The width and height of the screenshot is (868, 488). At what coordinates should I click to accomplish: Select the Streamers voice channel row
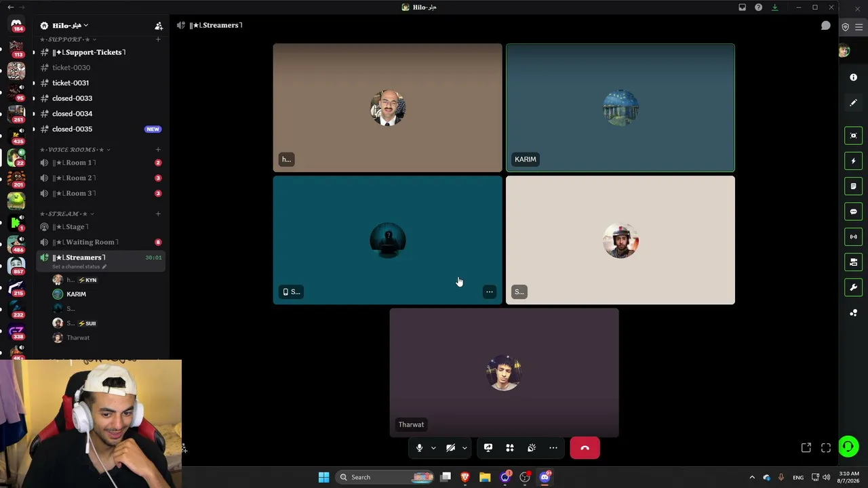click(100, 260)
